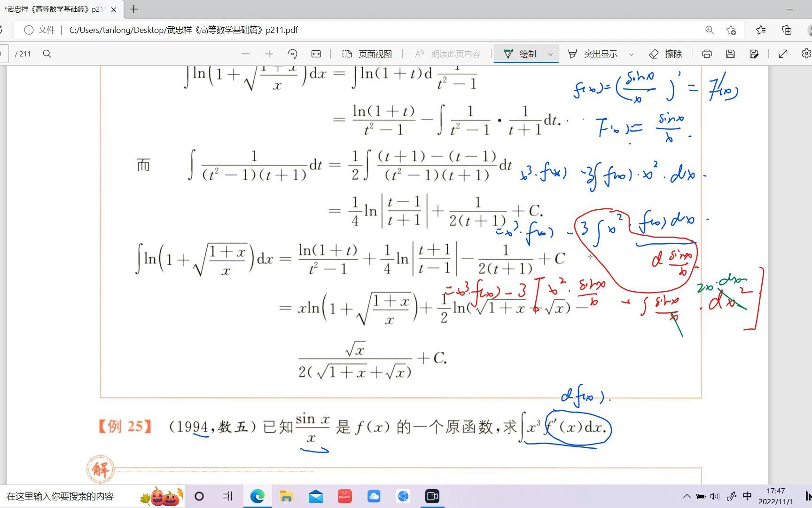Open the screen recorder app on taskbar
The height and width of the screenshot is (508, 812).
(432, 496)
